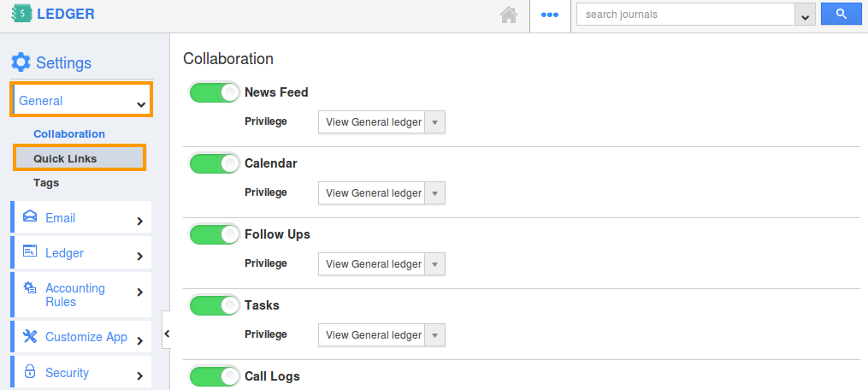Disable the News Feed toggle

[x=215, y=92]
